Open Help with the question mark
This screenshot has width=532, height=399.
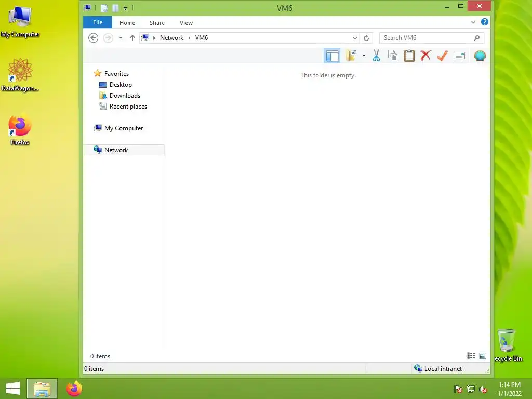tap(485, 22)
